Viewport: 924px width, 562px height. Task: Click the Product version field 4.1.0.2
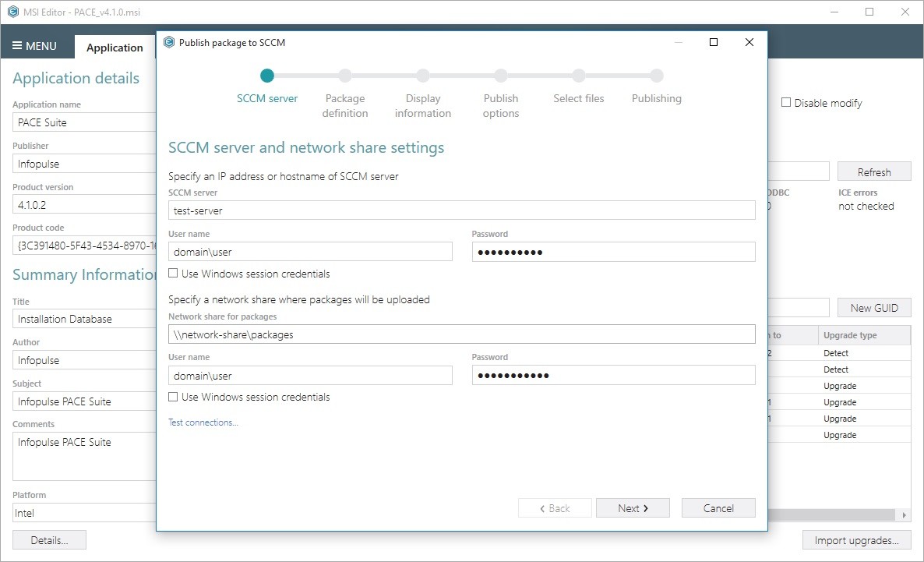pyautogui.click(x=84, y=205)
